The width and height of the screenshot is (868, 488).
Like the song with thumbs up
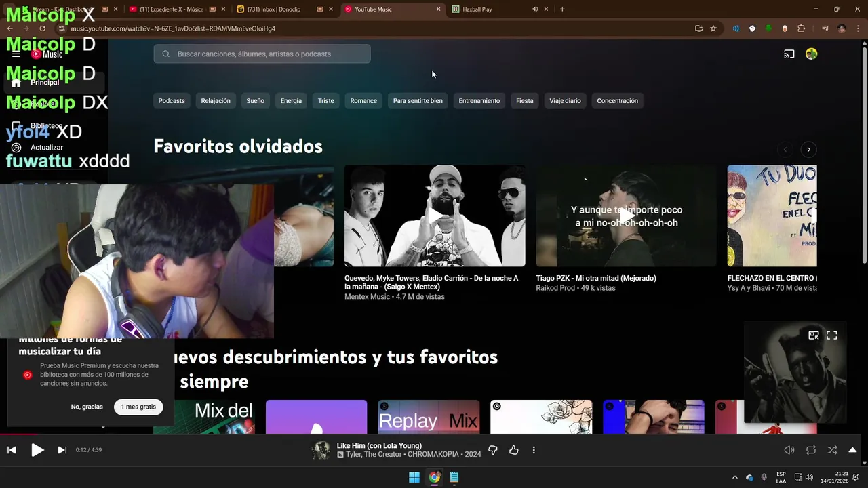513,450
